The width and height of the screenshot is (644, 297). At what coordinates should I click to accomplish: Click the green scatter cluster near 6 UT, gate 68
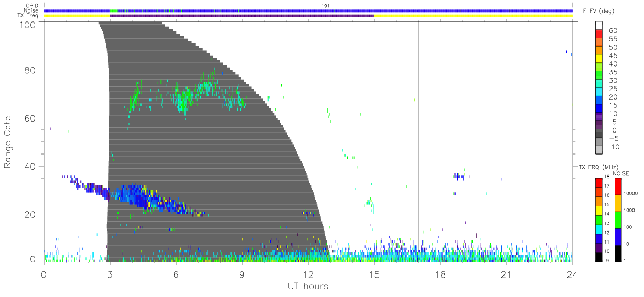[x=183, y=98]
